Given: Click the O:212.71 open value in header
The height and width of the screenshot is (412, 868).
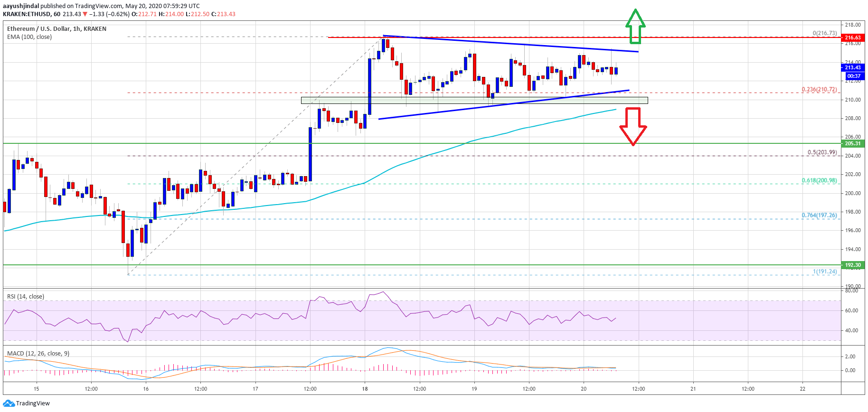Looking at the screenshot, I should 144,14.
